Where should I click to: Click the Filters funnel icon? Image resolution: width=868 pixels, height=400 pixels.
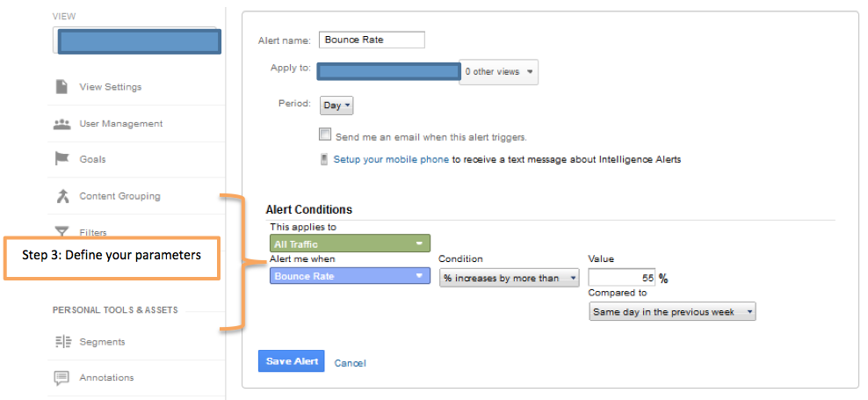point(61,232)
